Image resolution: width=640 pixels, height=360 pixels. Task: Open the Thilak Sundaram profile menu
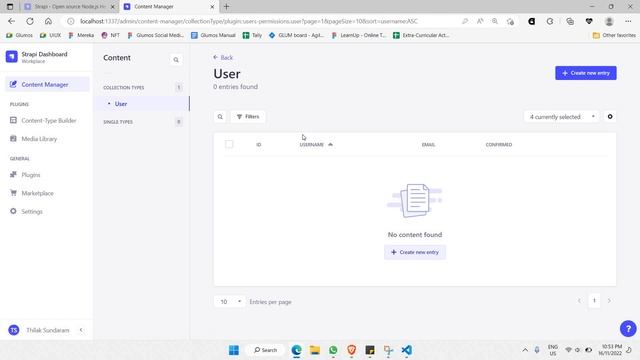(39, 330)
